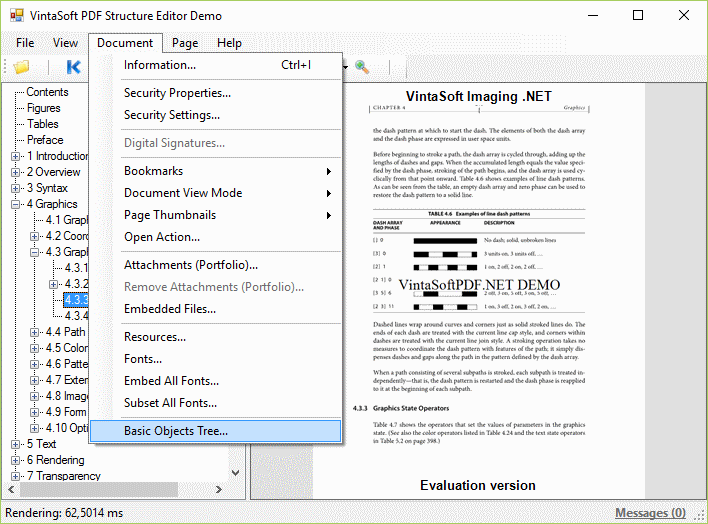Click the Messages (0) link
The image size is (708, 524).
coord(650,512)
